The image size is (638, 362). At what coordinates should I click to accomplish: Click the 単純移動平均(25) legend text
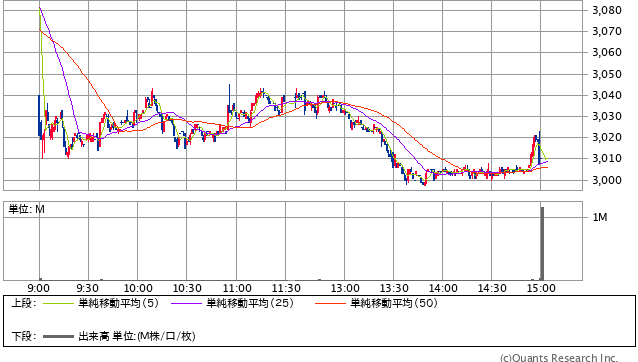tap(250, 303)
